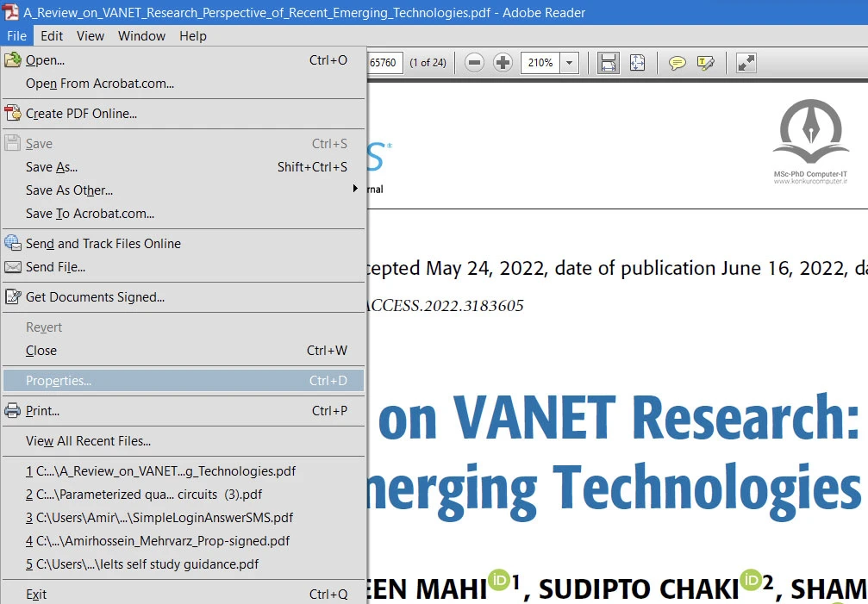Open the Help menu
Screen dimensions: 868x604
(x=192, y=36)
